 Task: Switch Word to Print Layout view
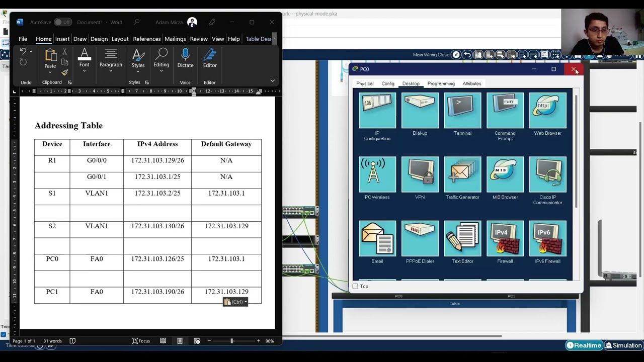pos(180,341)
